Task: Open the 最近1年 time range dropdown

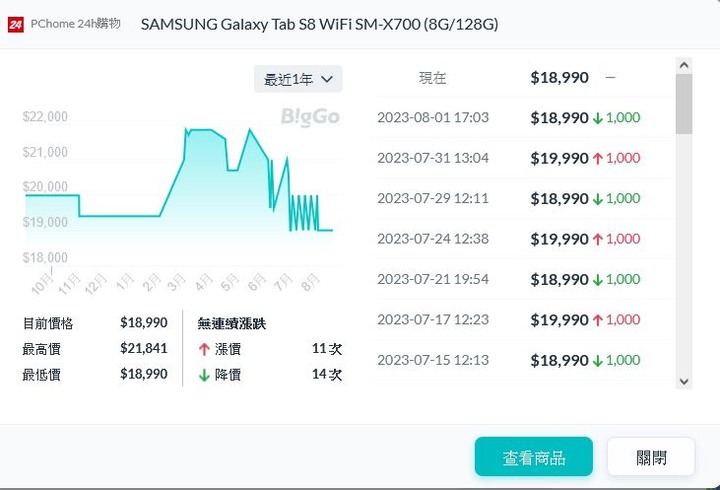Action: click(298, 79)
